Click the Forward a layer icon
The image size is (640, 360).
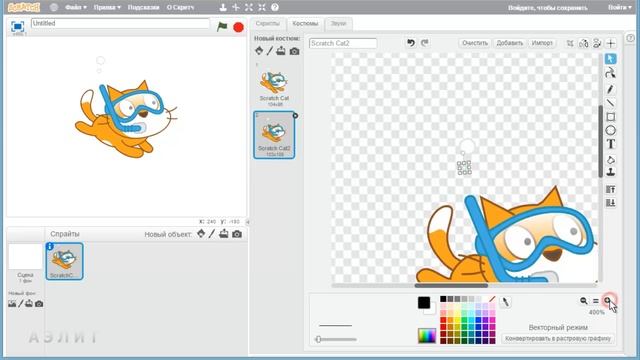point(610,189)
